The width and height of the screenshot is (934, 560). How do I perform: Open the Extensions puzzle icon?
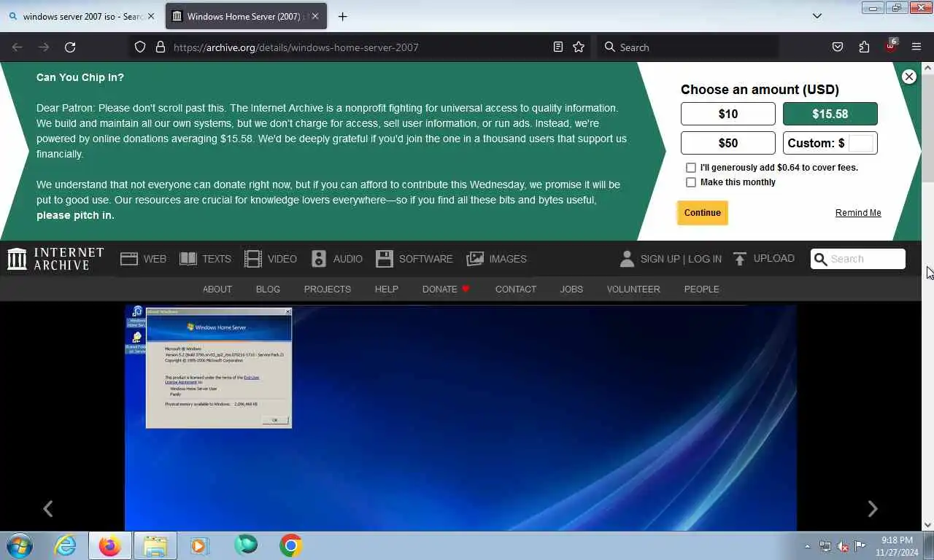pos(864,47)
